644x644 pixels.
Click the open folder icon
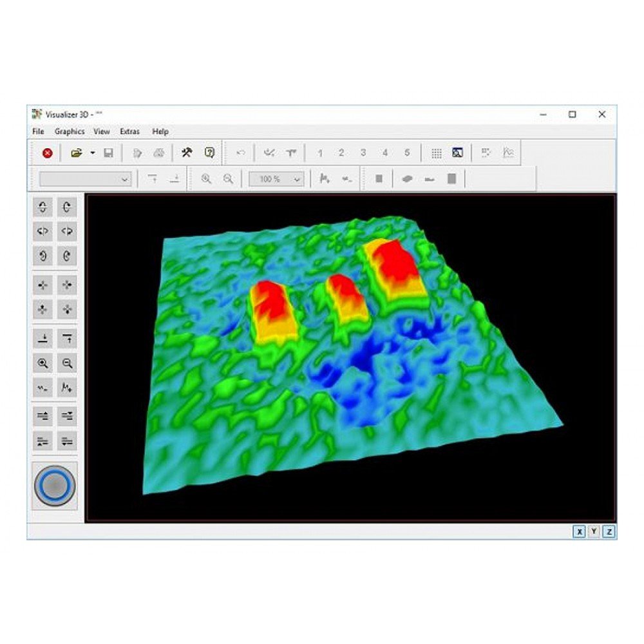point(76,153)
